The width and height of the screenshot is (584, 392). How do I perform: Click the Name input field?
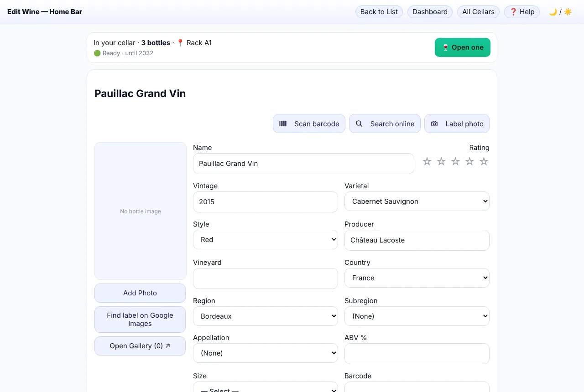click(x=303, y=164)
